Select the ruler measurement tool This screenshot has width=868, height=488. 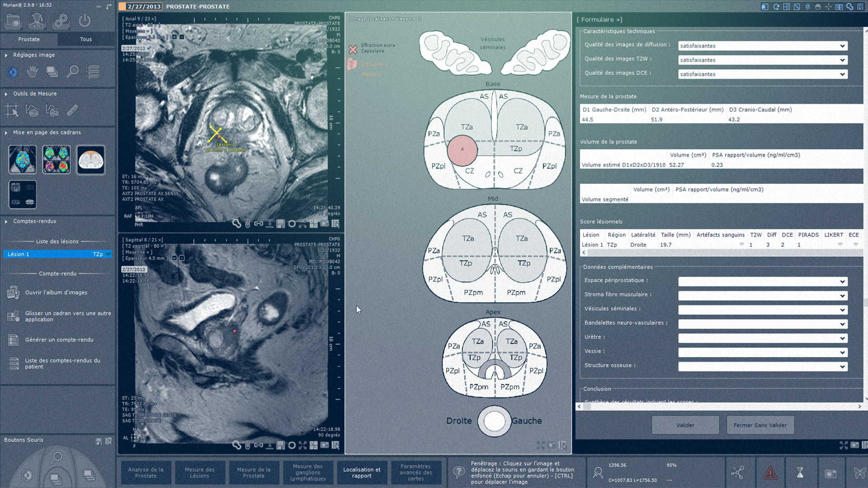73,110
